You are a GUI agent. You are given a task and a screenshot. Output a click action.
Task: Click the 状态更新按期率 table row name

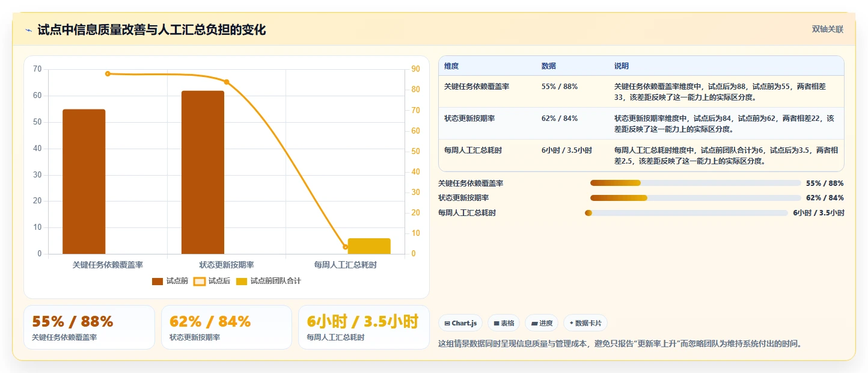[x=469, y=119]
